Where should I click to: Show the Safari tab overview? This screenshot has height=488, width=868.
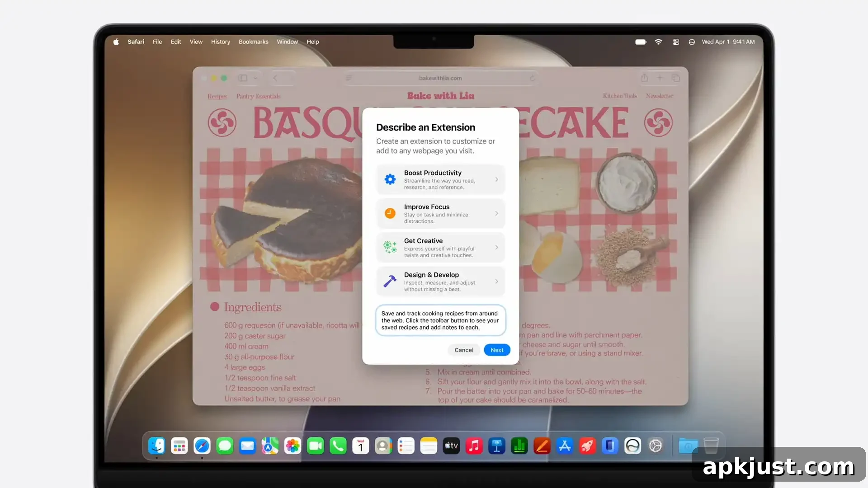click(675, 78)
